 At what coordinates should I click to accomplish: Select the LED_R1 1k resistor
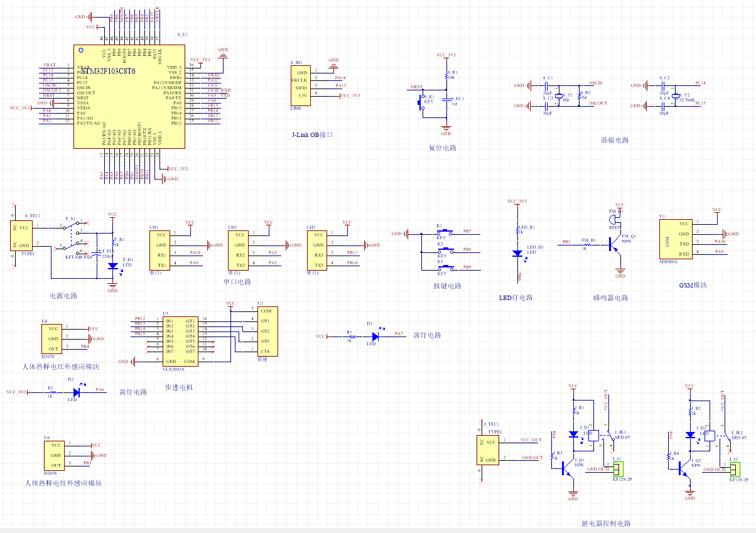(x=517, y=230)
